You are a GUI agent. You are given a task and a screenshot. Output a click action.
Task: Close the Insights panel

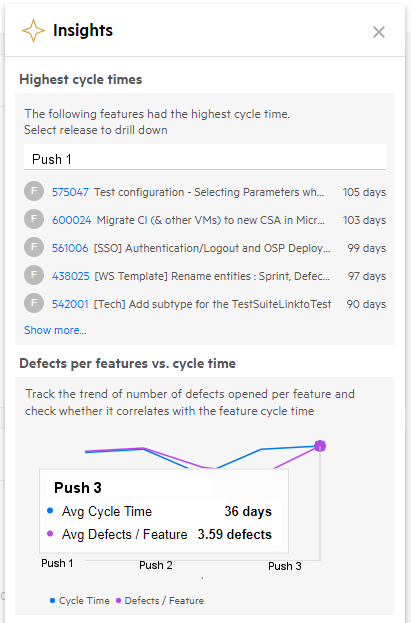pos(379,32)
